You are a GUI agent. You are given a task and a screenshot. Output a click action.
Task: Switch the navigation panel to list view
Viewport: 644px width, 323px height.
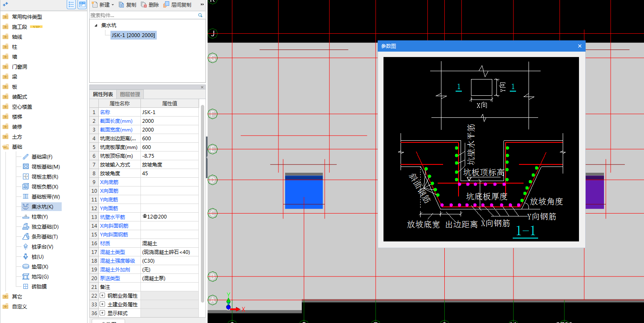pos(71,5)
